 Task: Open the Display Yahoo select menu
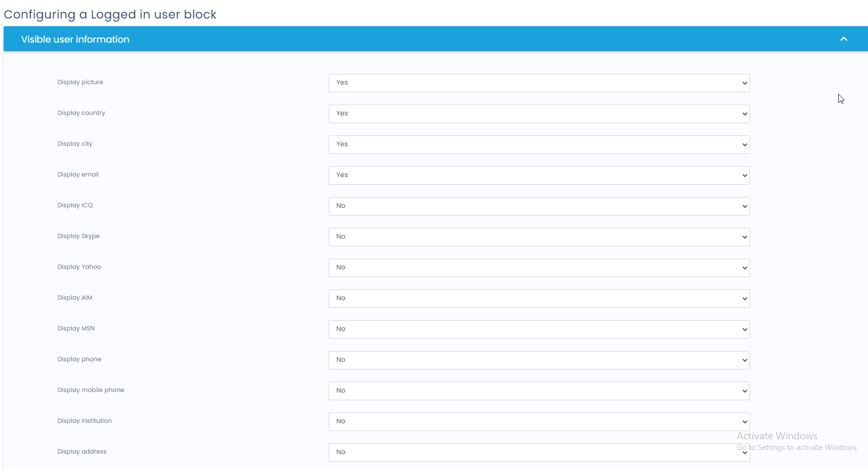(539, 268)
